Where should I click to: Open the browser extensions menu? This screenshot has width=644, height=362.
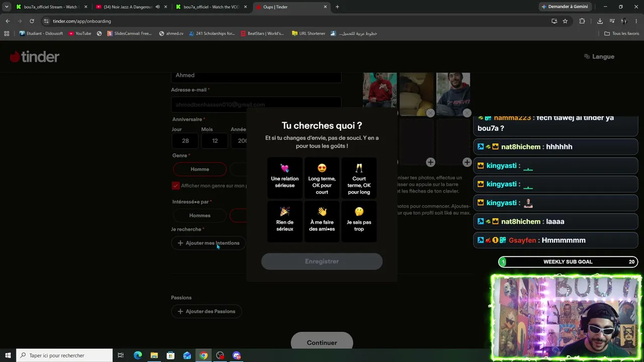[582, 21]
